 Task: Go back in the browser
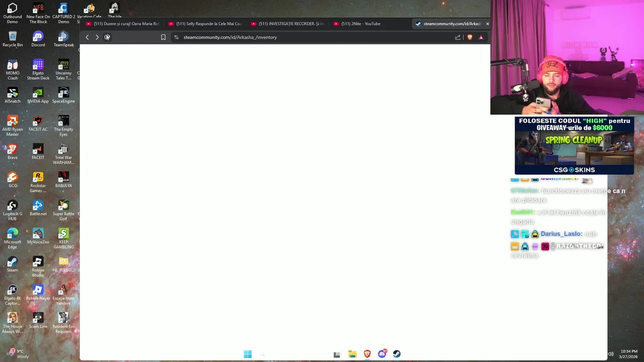click(87, 37)
